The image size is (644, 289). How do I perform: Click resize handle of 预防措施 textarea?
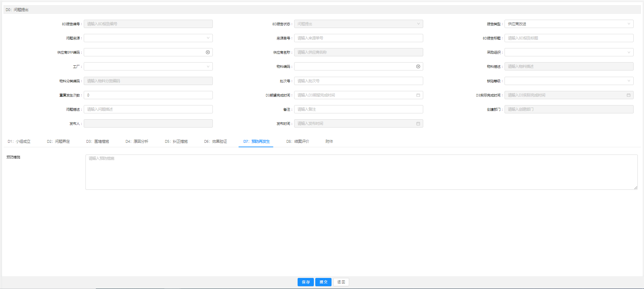(636, 188)
